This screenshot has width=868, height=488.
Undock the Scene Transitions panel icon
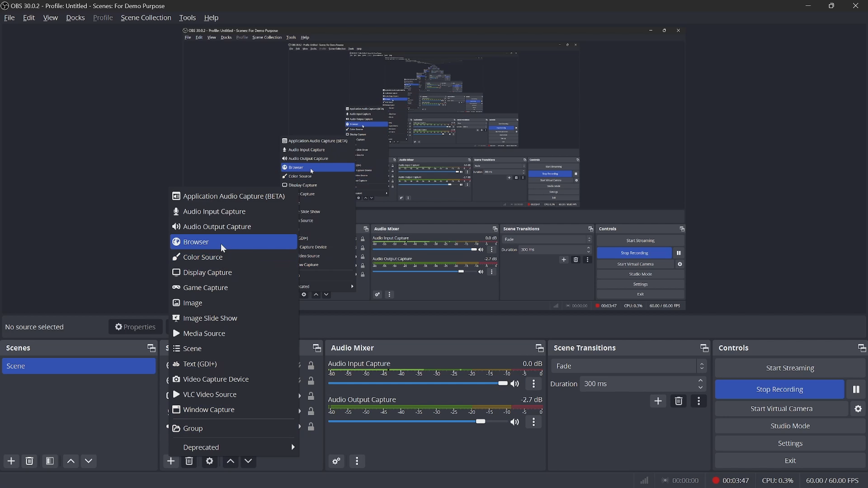point(704,348)
